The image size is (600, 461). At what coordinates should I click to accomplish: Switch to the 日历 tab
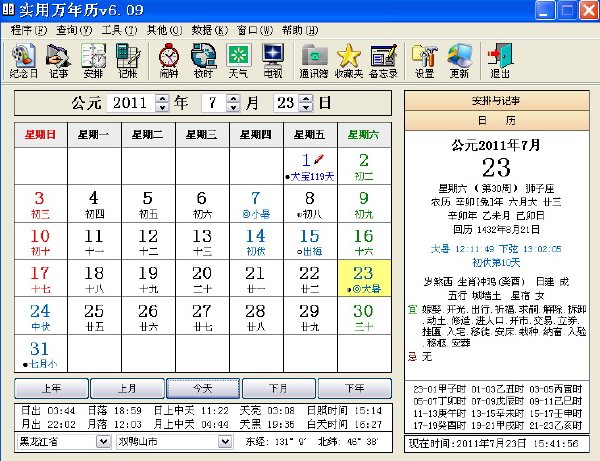click(496, 121)
